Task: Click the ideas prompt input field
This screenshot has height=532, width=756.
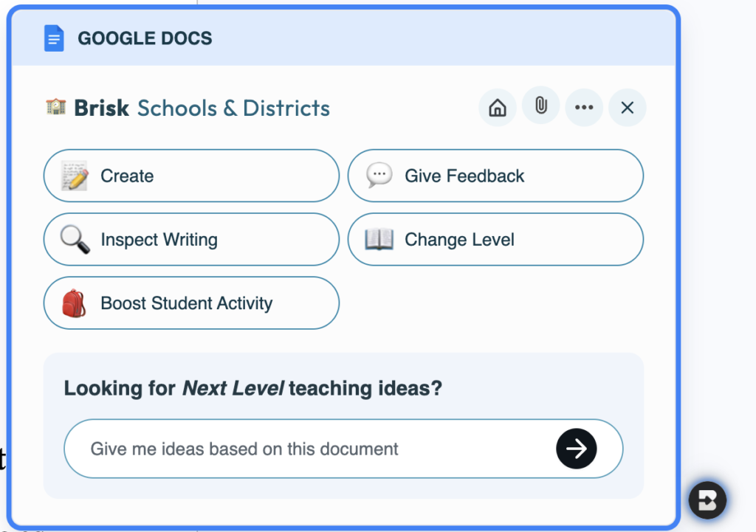Action: point(295,449)
